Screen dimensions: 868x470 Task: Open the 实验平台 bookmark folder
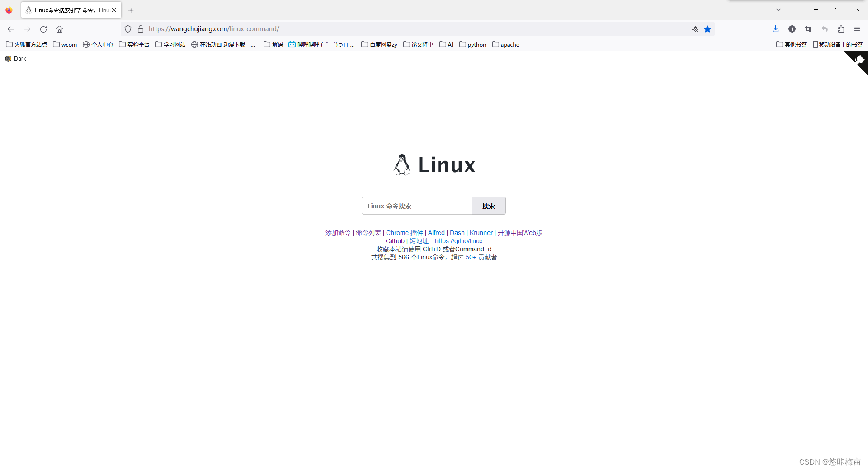[134, 44]
